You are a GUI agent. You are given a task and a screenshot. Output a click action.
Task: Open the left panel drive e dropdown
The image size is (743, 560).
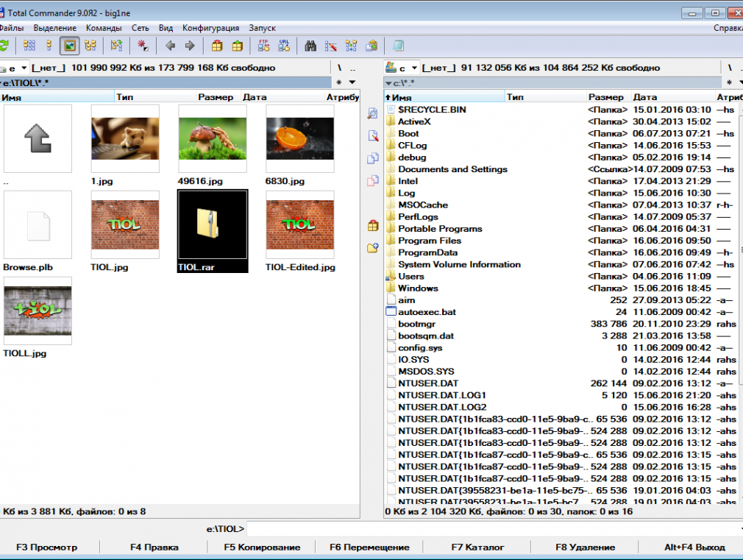click(14, 68)
